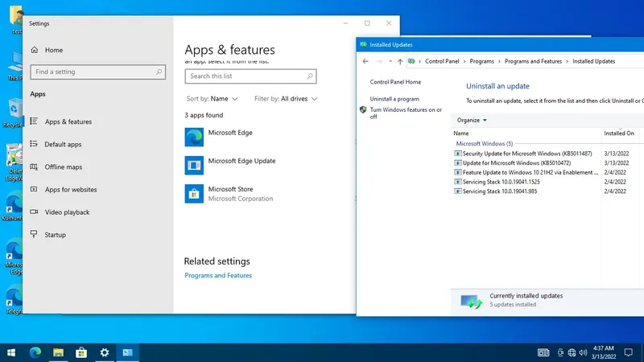Image resolution: width=644 pixels, height=362 pixels.
Task: Click the magnifier icon in Find a setting
Action: (x=159, y=72)
